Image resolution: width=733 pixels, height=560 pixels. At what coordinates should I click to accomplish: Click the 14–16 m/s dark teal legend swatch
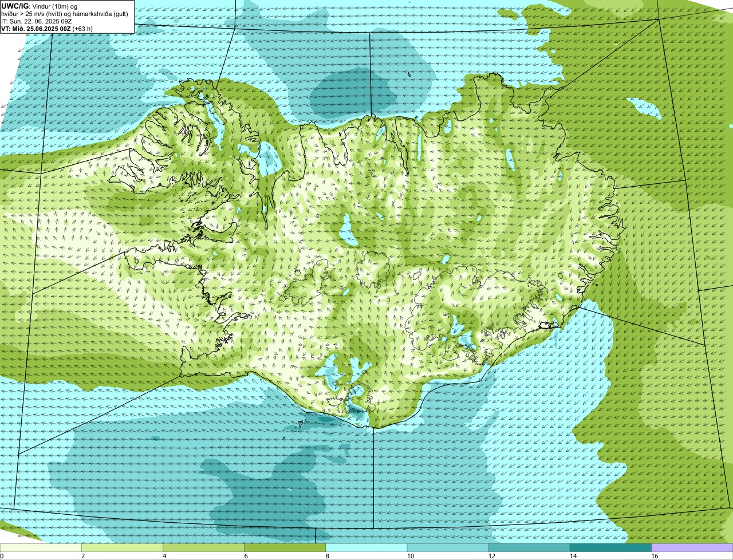point(610,547)
